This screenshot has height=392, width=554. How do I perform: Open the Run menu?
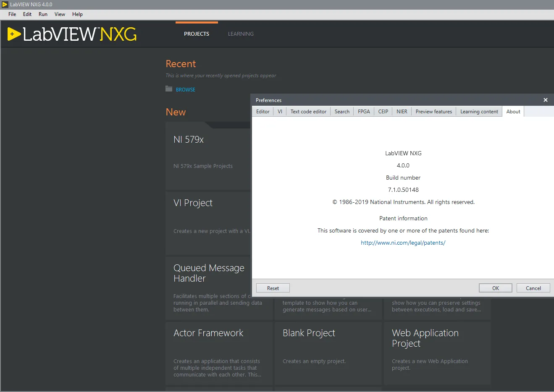[x=43, y=14]
